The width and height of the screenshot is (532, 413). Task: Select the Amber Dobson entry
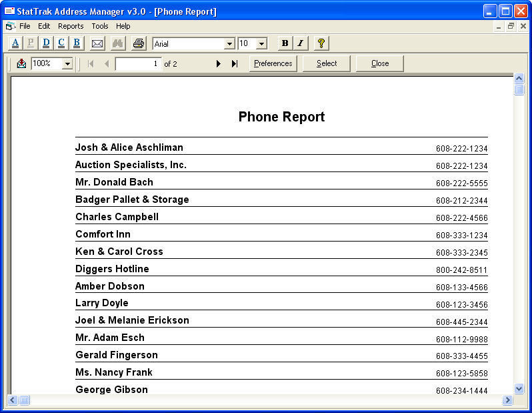pyautogui.click(x=110, y=286)
